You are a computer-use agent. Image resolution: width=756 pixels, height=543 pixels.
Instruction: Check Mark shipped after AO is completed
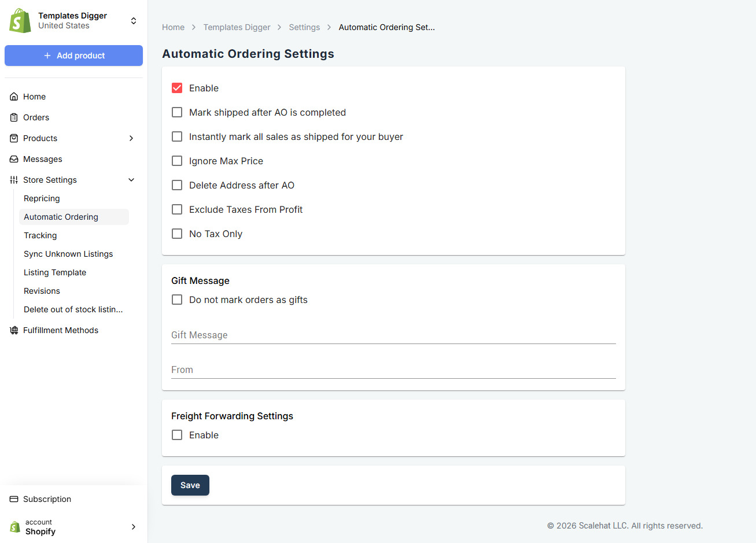177,112
